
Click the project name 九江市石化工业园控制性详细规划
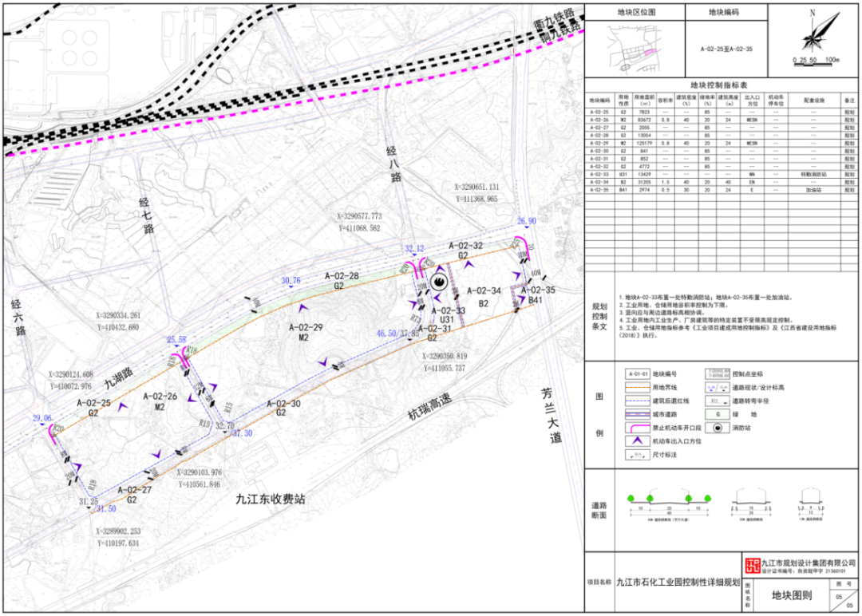coord(678,582)
